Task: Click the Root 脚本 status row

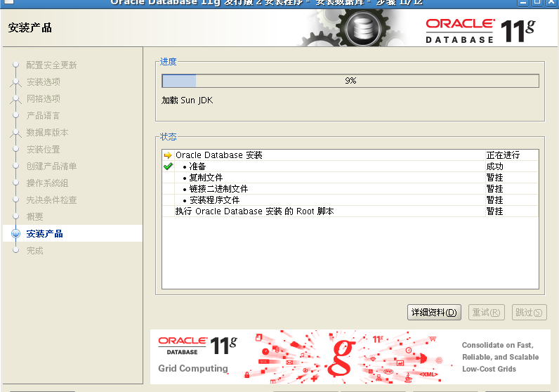Action: coord(350,211)
